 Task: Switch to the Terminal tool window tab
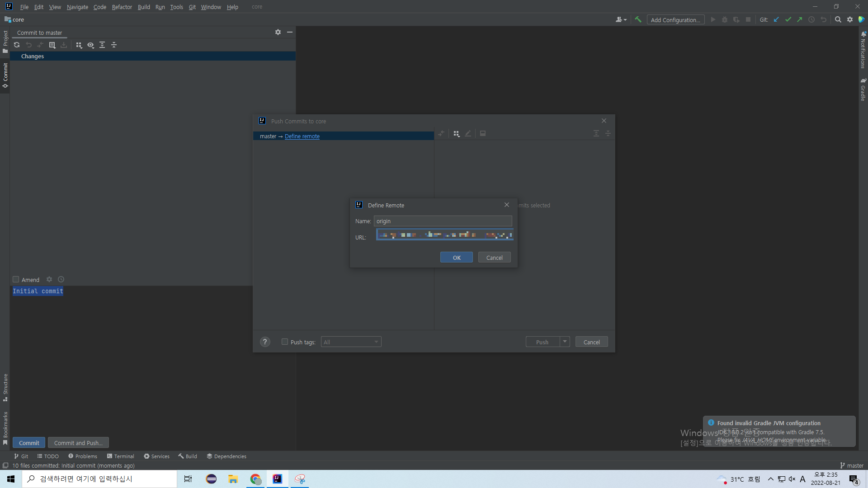pos(120,456)
